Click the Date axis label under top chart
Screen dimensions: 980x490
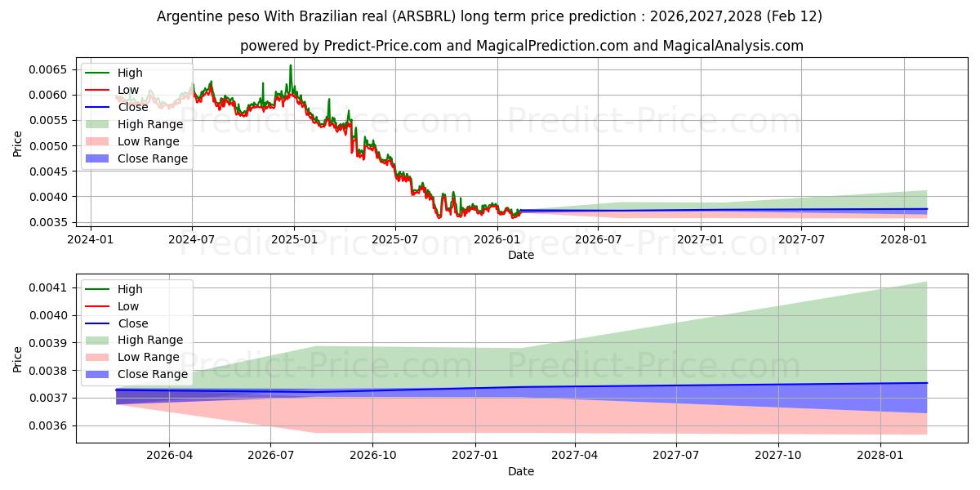click(521, 255)
